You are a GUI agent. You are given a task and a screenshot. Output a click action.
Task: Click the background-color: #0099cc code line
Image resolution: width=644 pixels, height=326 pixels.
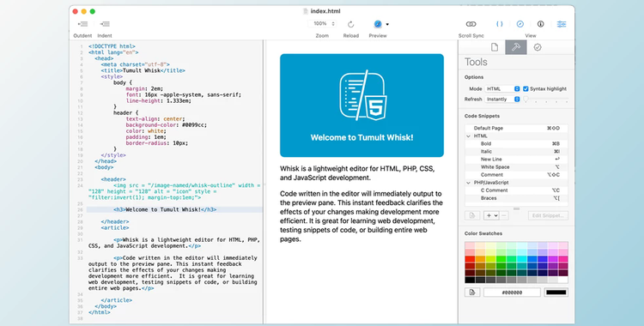167,124
